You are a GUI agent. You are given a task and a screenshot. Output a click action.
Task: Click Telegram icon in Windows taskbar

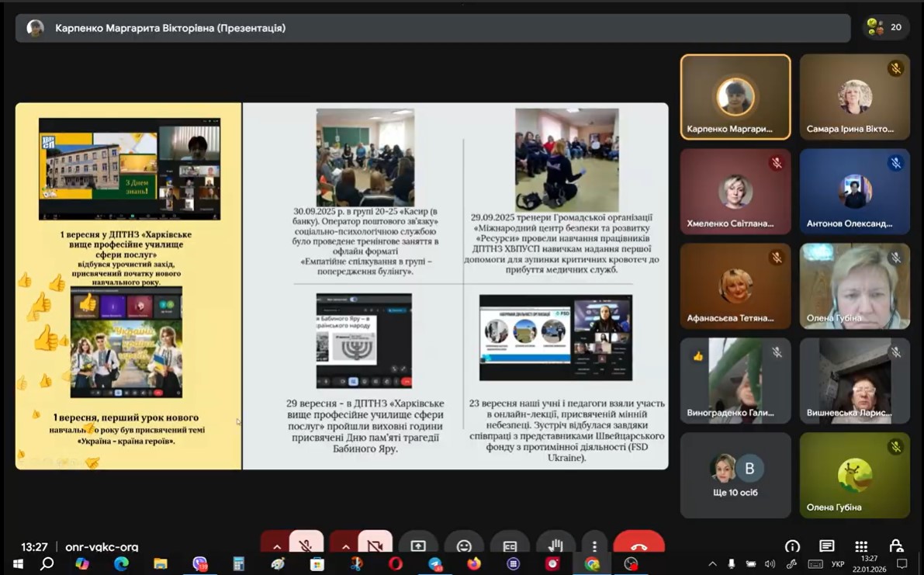435,564
